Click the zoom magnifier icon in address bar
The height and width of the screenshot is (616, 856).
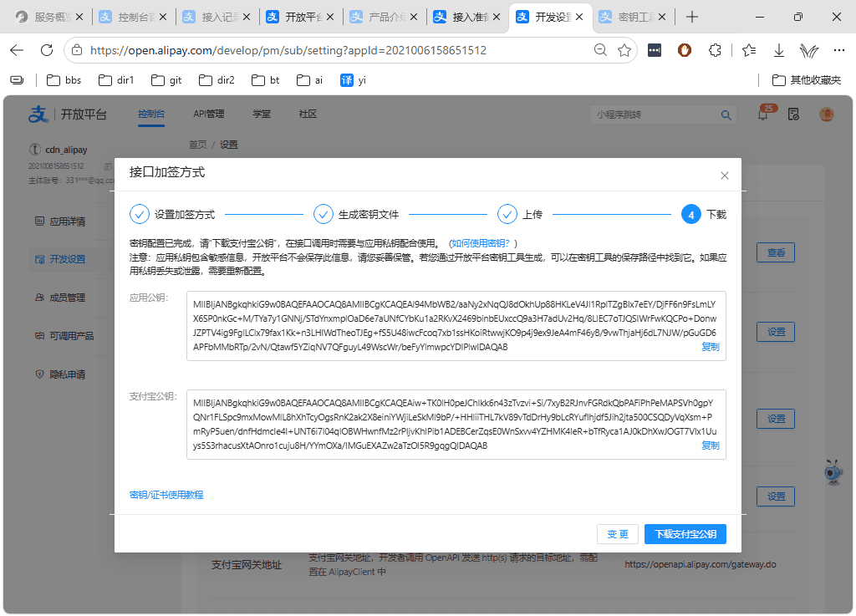point(600,50)
